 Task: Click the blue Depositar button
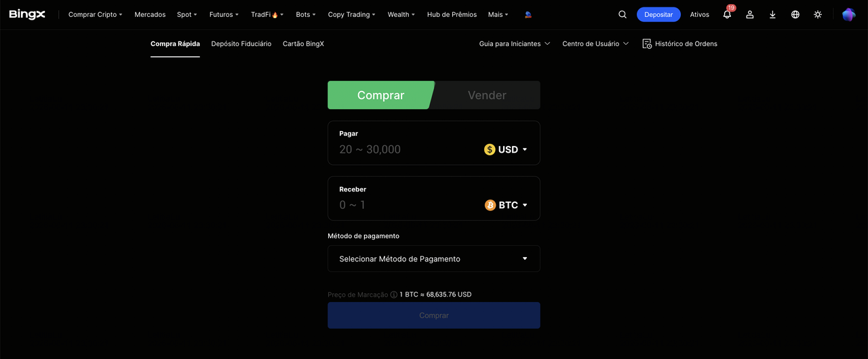click(658, 14)
